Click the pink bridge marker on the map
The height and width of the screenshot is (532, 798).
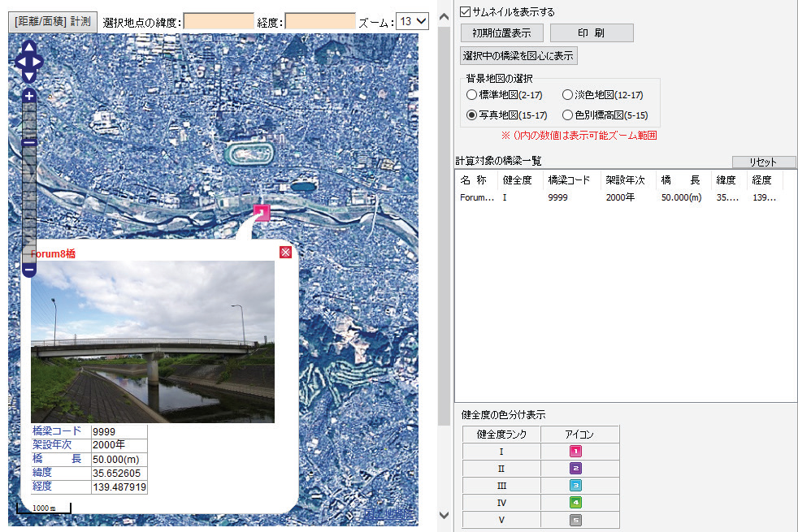262,212
